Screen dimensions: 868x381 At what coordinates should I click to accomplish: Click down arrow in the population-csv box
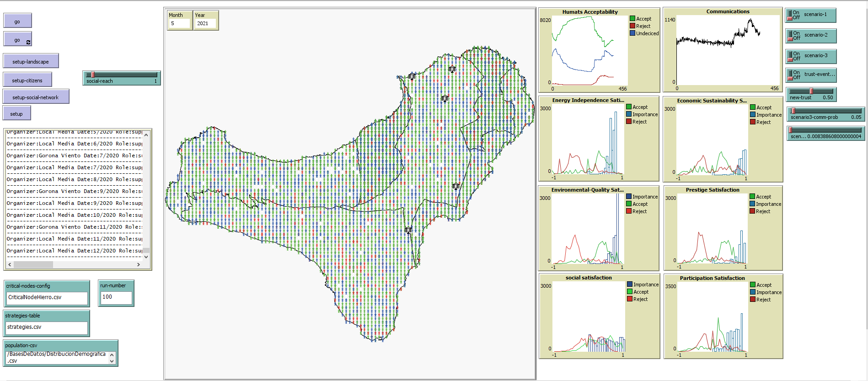pos(112,361)
